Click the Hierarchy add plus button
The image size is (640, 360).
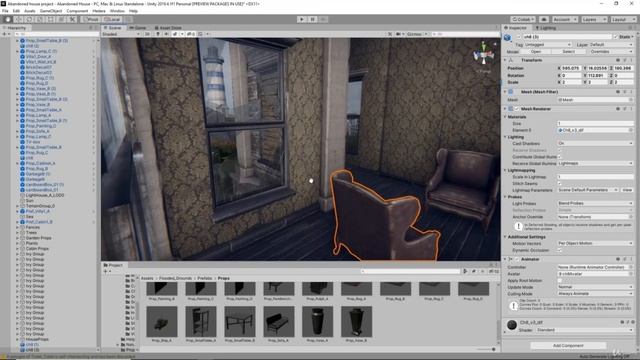[x=4, y=34]
